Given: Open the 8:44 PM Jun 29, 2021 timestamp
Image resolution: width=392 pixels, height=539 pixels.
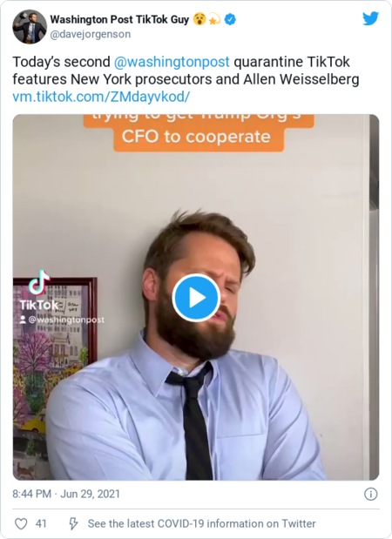Looking at the screenshot, I should point(66,494).
